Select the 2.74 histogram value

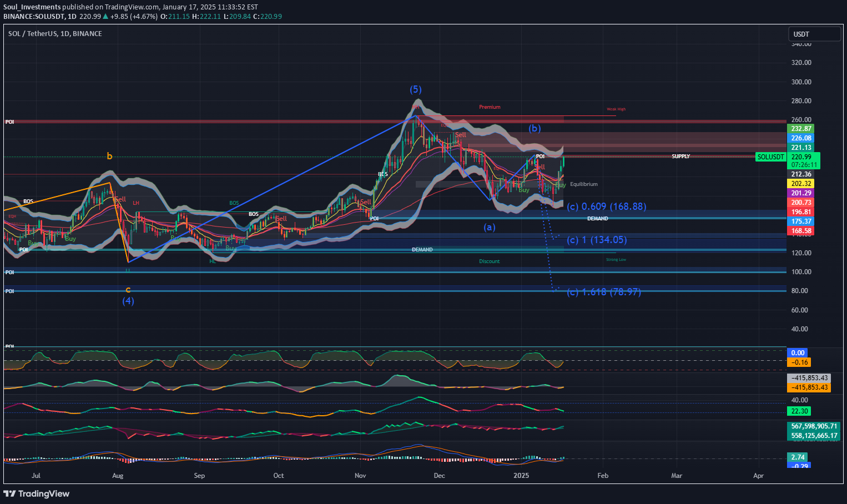click(798, 457)
